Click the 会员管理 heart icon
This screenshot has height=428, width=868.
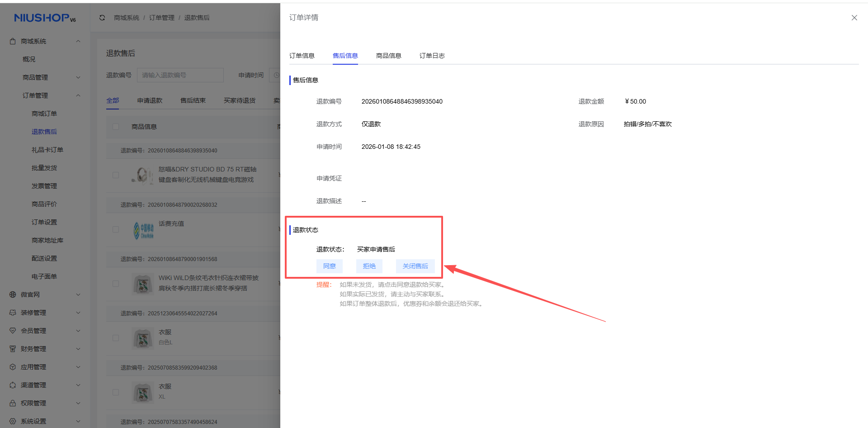pyautogui.click(x=13, y=331)
